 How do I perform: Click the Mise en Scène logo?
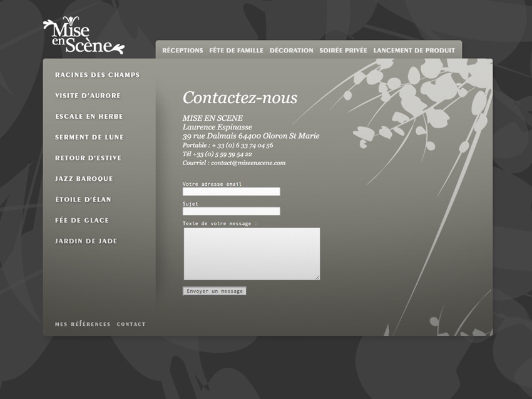[x=83, y=36]
